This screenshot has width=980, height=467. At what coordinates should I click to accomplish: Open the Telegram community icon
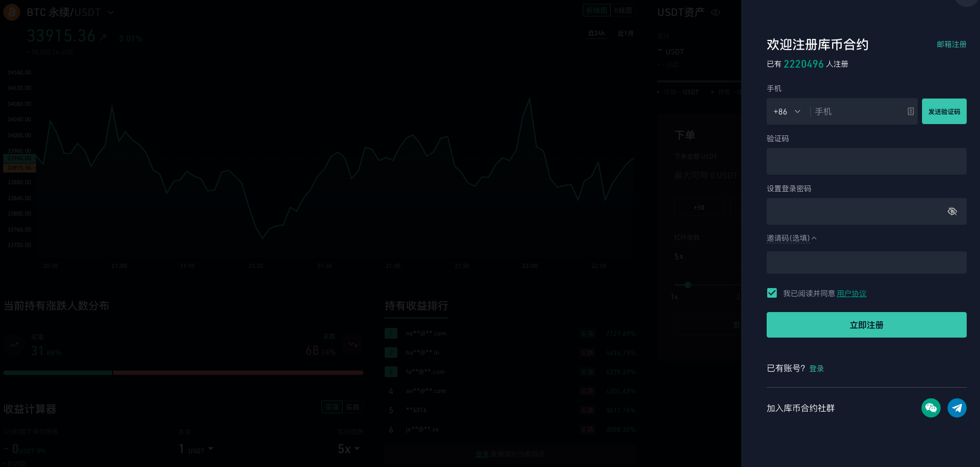(957, 408)
